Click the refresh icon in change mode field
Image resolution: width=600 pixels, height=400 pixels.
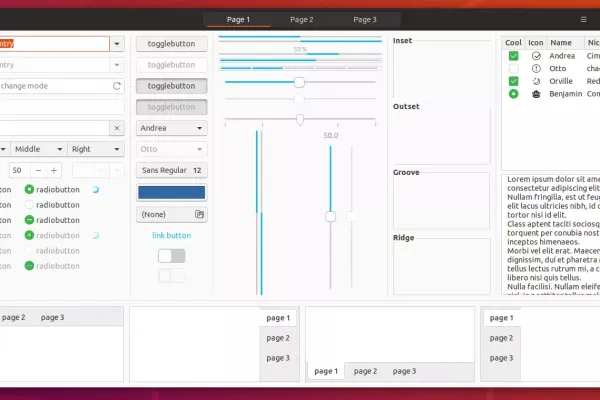(x=117, y=86)
